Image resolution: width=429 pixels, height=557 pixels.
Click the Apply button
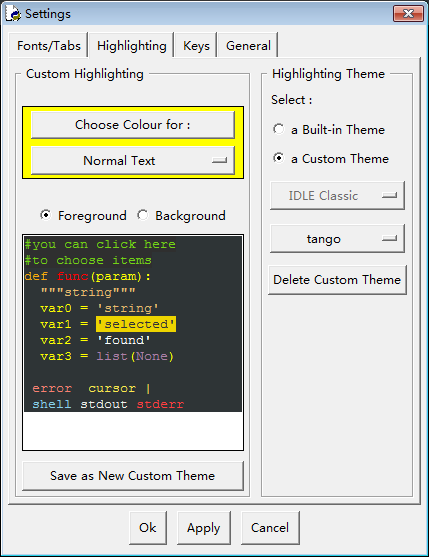203,528
